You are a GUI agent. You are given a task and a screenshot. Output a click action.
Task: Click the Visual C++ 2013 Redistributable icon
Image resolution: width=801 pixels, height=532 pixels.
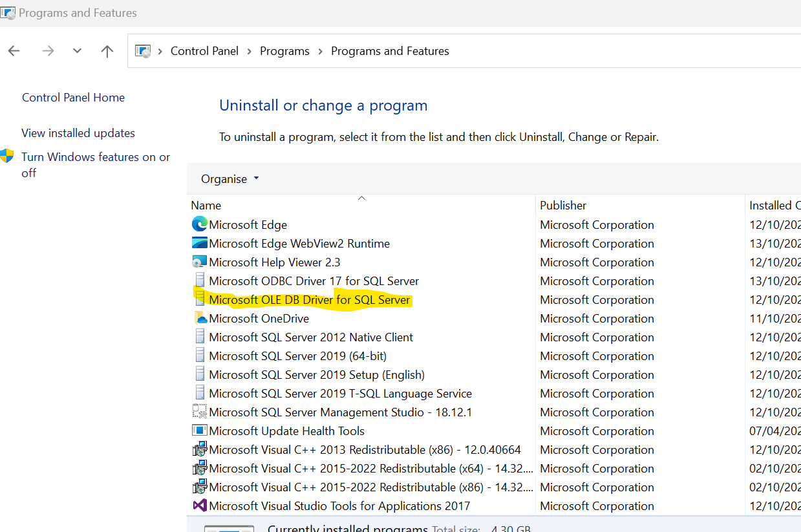[x=200, y=449]
